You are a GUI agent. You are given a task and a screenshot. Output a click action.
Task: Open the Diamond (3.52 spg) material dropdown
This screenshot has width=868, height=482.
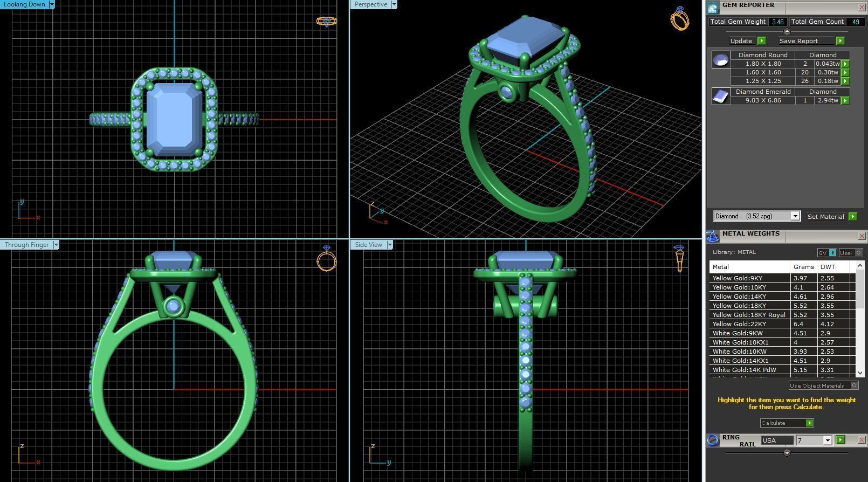coord(795,216)
